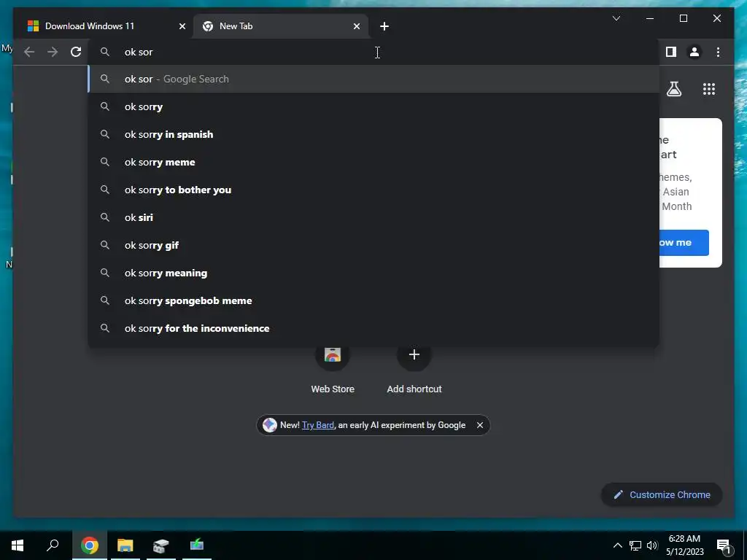Open the Windows Start menu
This screenshot has height=560, width=747.
pos(18,545)
